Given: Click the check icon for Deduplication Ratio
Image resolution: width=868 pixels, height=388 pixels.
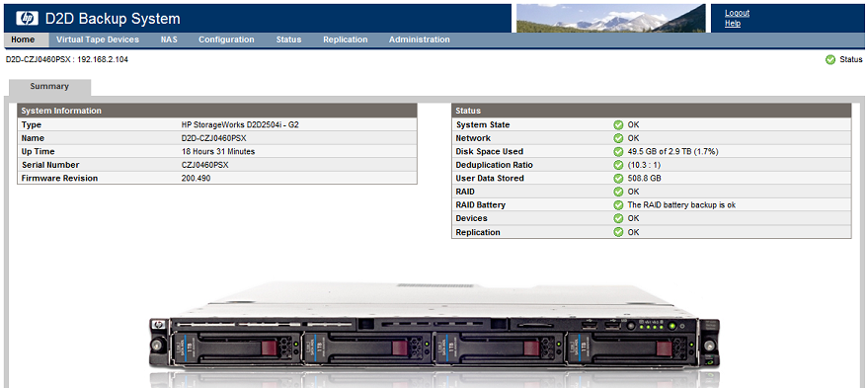Looking at the screenshot, I should (618, 165).
